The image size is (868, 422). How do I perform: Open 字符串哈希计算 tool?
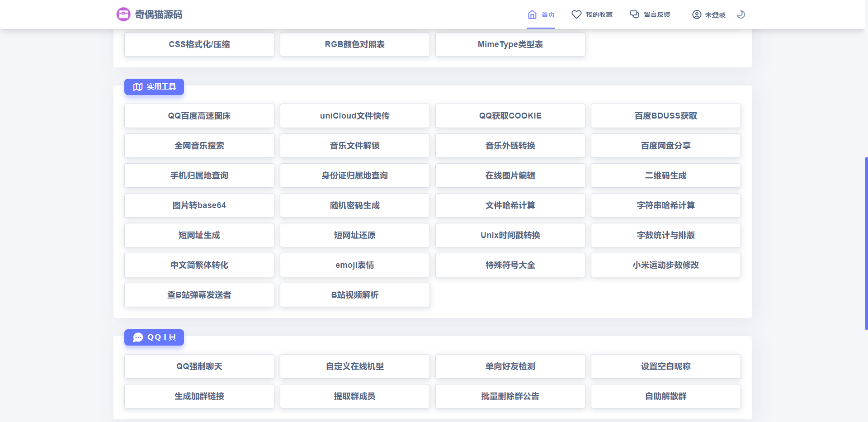click(x=666, y=205)
